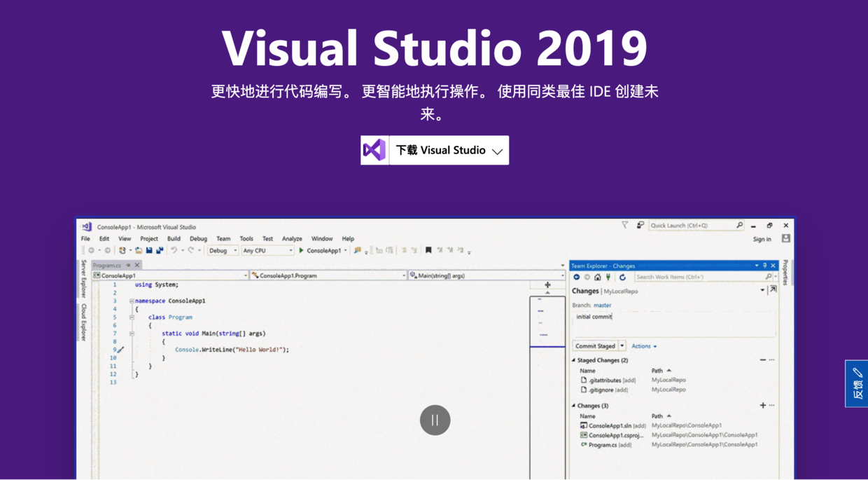Click the Home icon in Team Explorer

pyautogui.click(x=597, y=277)
